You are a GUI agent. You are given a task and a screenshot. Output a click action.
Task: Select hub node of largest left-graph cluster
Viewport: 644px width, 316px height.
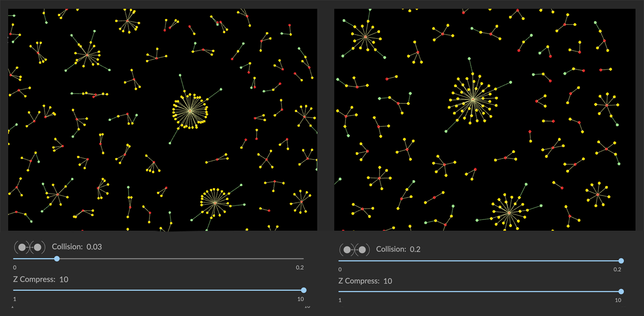tap(190, 112)
